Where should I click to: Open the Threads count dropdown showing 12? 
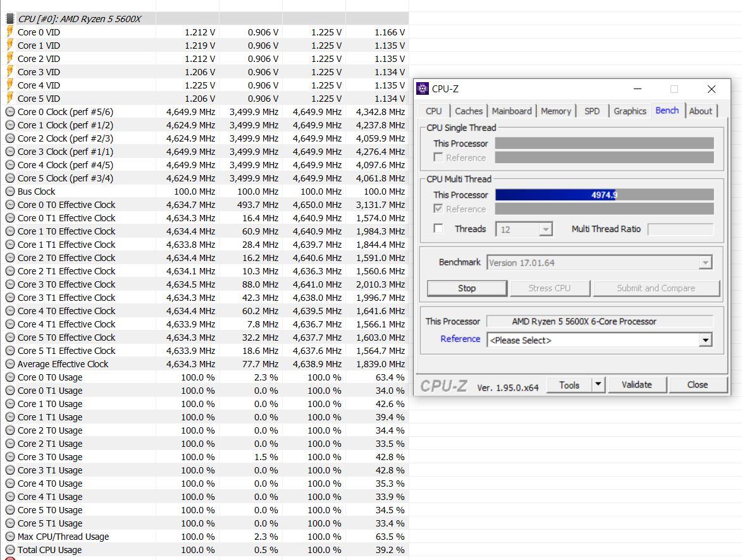pyautogui.click(x=524, y=229)
